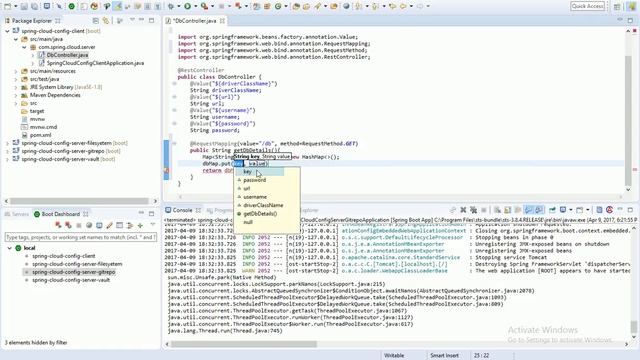Viewport: 640px width, 360px height.
Task: Select spring-cloud-config-server-filesystem in Boot Dashboard
Action: pos(77,264)
